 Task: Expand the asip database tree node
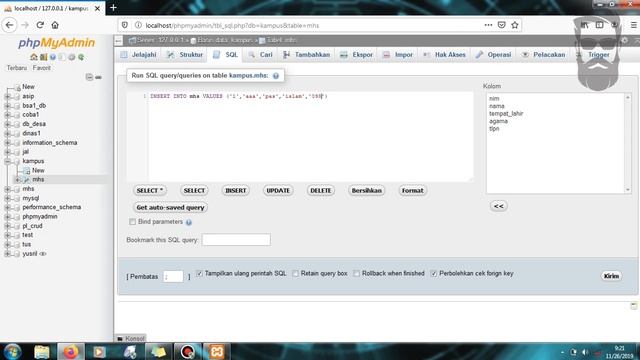pos(7,96)
